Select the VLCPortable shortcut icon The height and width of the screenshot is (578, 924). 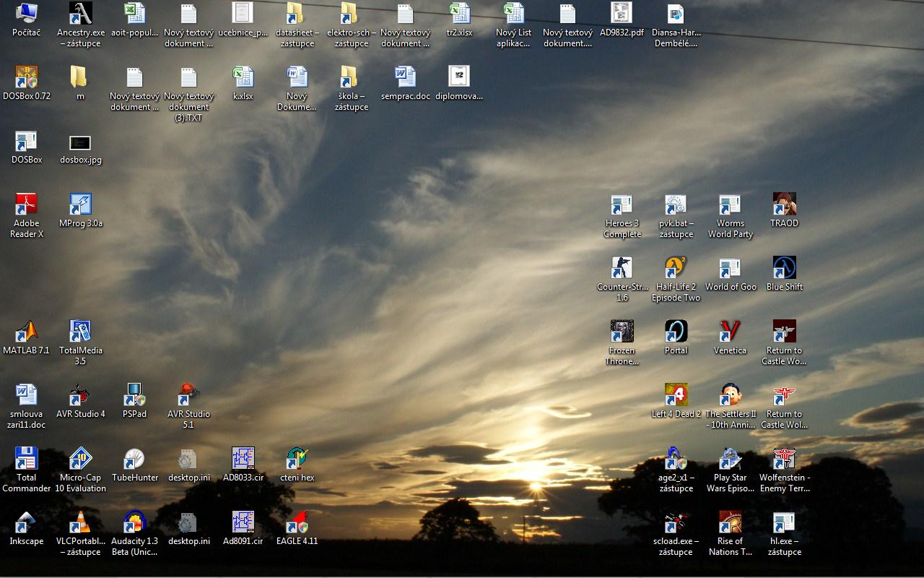pos(80,522)
